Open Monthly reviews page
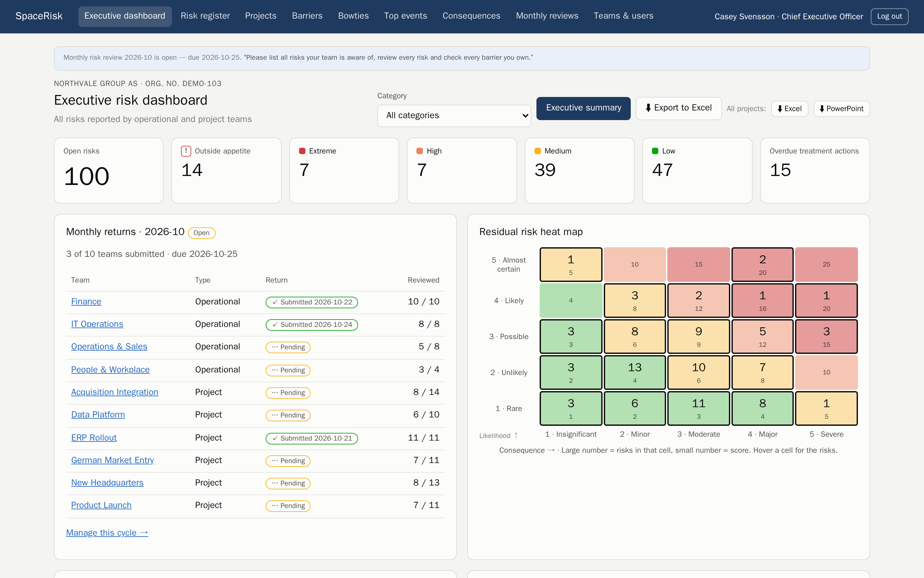 (547, 16)
